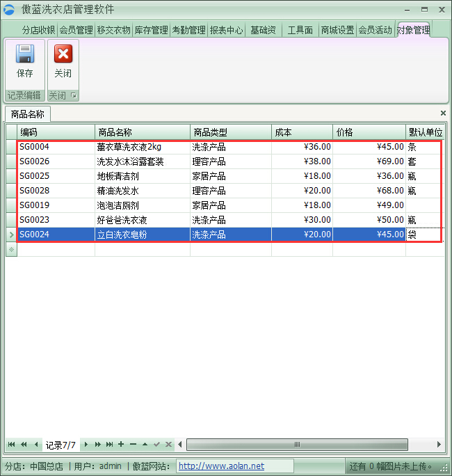Click the current row arrow indicator
452x476 pixels.
pyautogui.click(x=12, y=235)
